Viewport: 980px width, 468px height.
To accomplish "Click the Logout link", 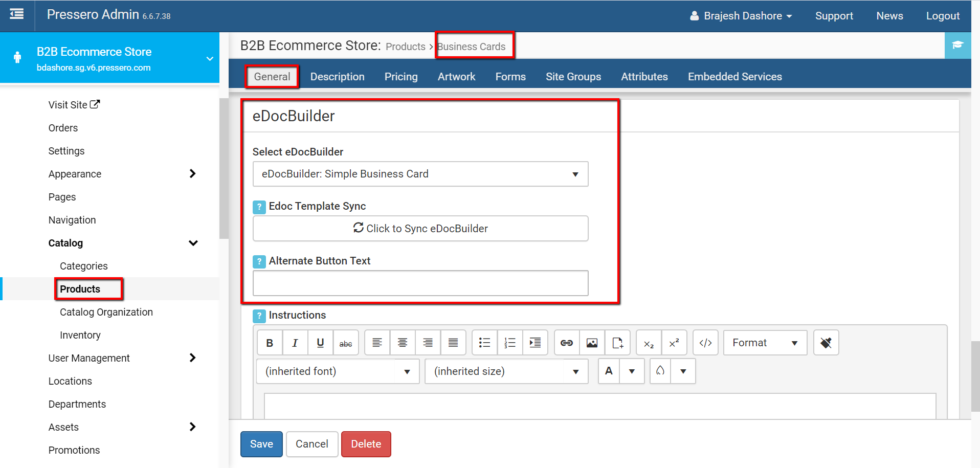I will [x=943, y=16].
